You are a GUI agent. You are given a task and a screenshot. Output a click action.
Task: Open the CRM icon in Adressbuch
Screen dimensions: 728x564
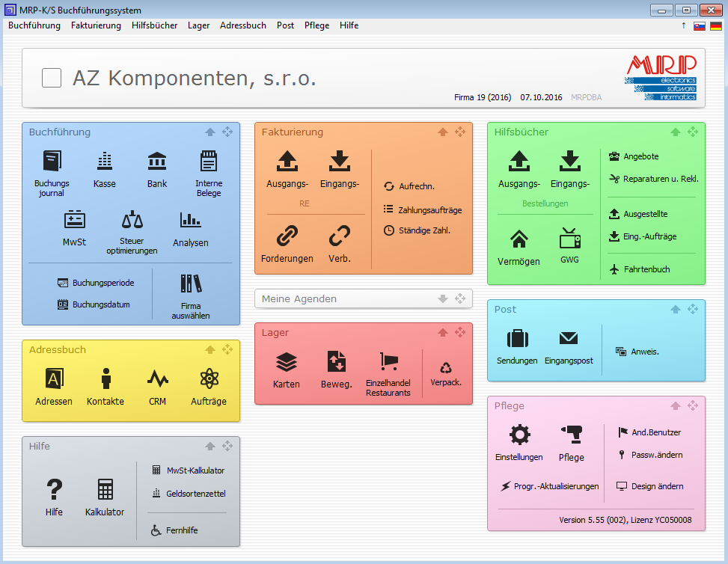coord(157,379)
